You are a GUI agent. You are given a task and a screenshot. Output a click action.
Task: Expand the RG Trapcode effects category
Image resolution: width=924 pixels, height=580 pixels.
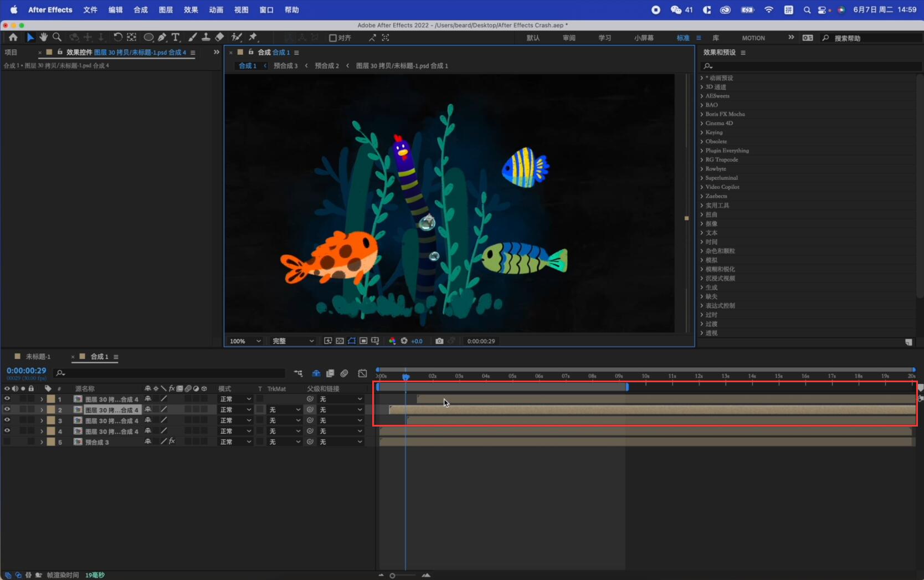click(701, 160)
